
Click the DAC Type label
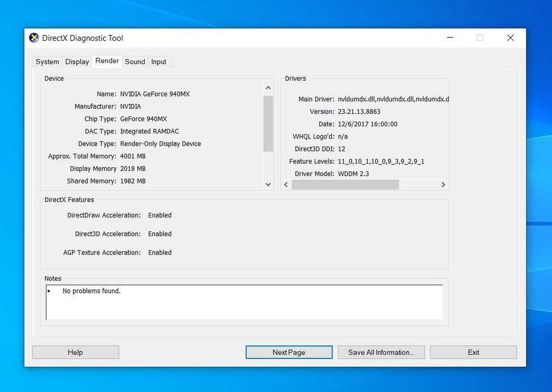tap(100, 131)
